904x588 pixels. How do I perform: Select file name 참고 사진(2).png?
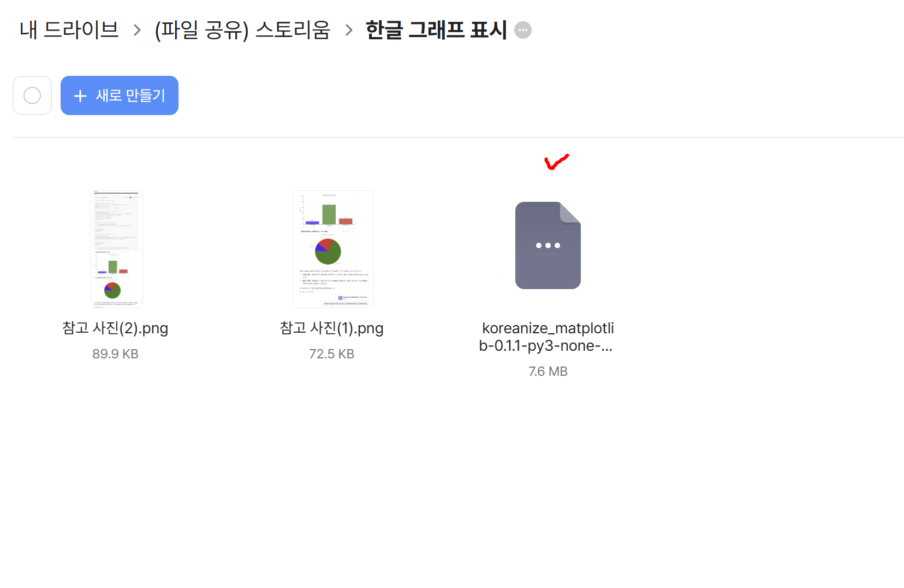point(115,328)
